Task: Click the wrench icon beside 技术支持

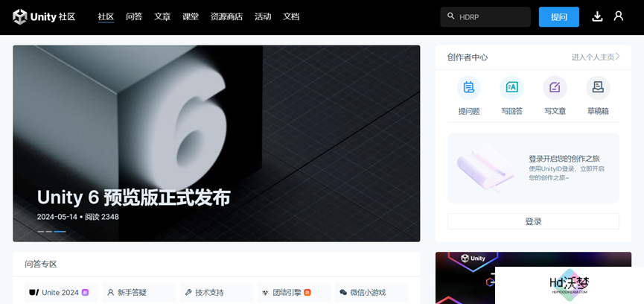Action: 188,293
